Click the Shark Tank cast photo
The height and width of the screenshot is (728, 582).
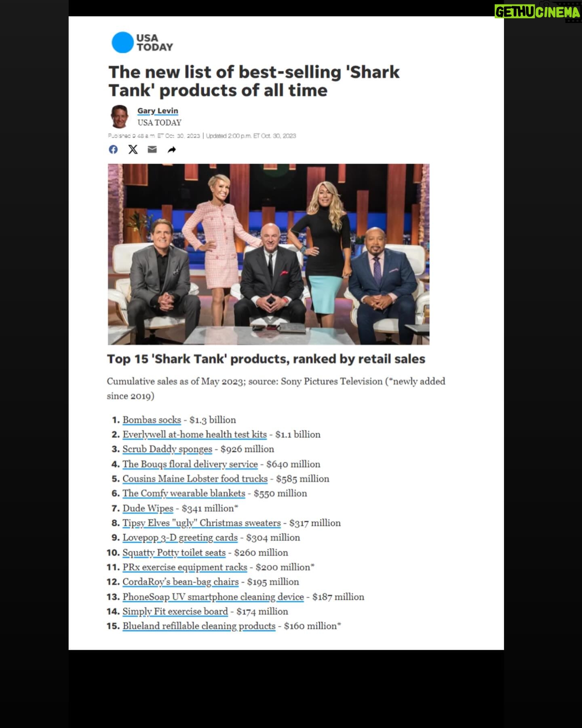(268, 254)
